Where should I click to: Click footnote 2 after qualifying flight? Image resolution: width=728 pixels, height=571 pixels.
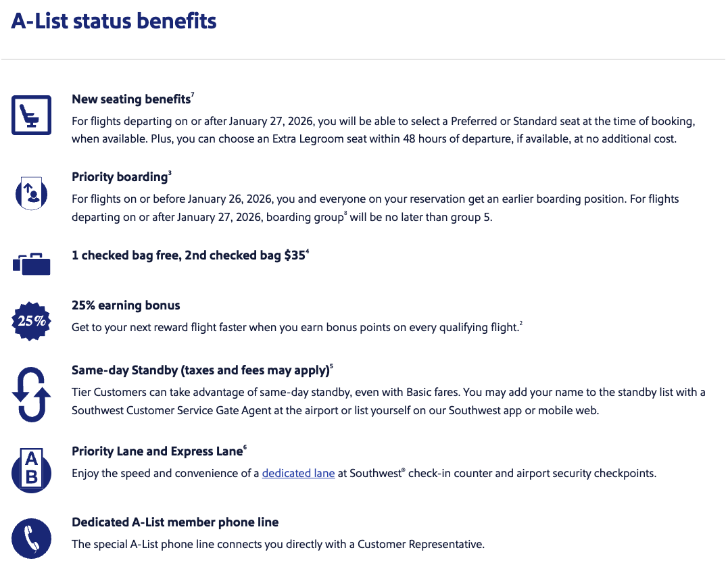point(521,324)
